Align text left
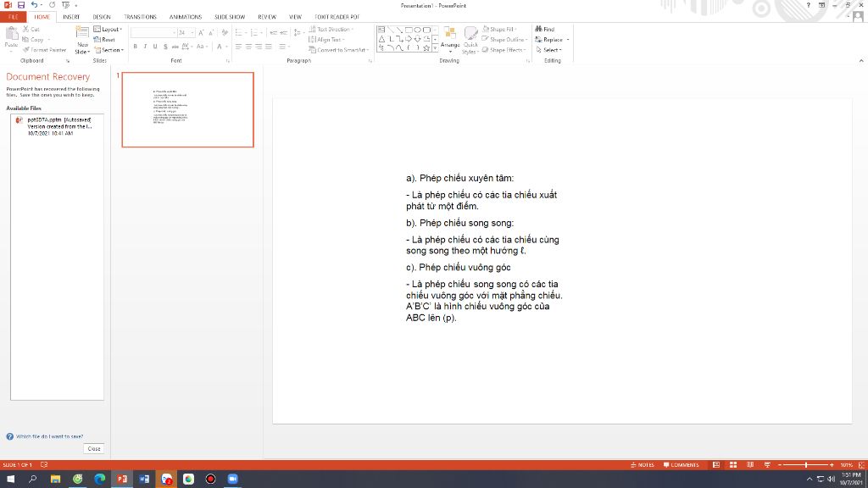The image size is (868, 488). point(238,47)
